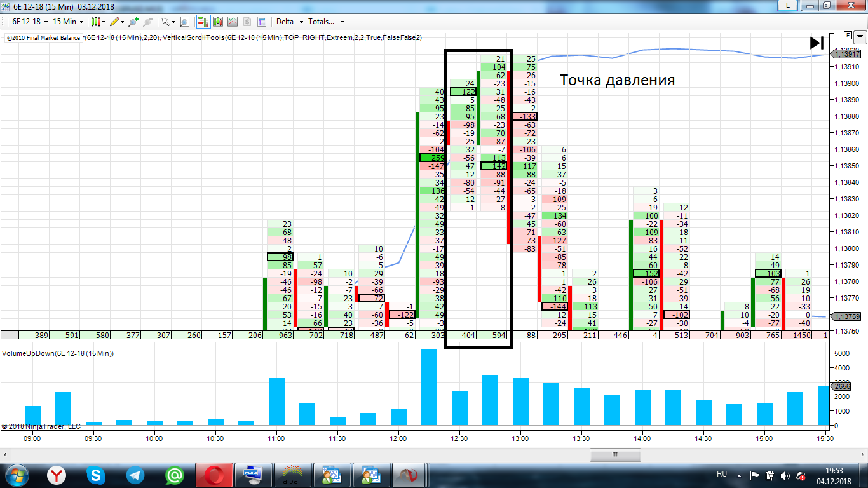Select the zoom frame magnifier tool

(x=184, y=22)
